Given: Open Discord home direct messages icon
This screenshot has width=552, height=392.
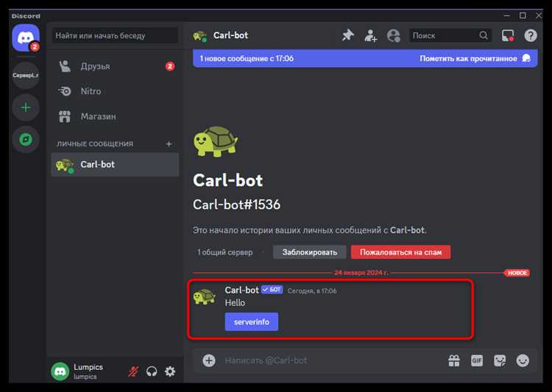Looking at the screenshot, I should click(x=26, y=38).
